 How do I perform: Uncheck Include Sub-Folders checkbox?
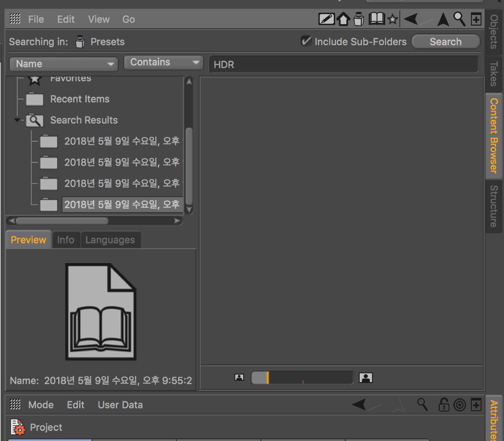(x=306, y=41)
